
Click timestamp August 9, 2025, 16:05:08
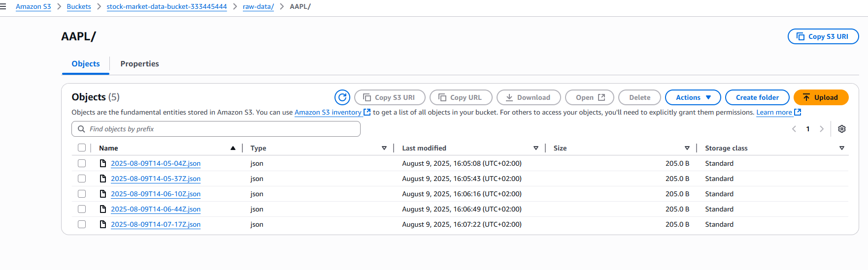tap(462, 163)
